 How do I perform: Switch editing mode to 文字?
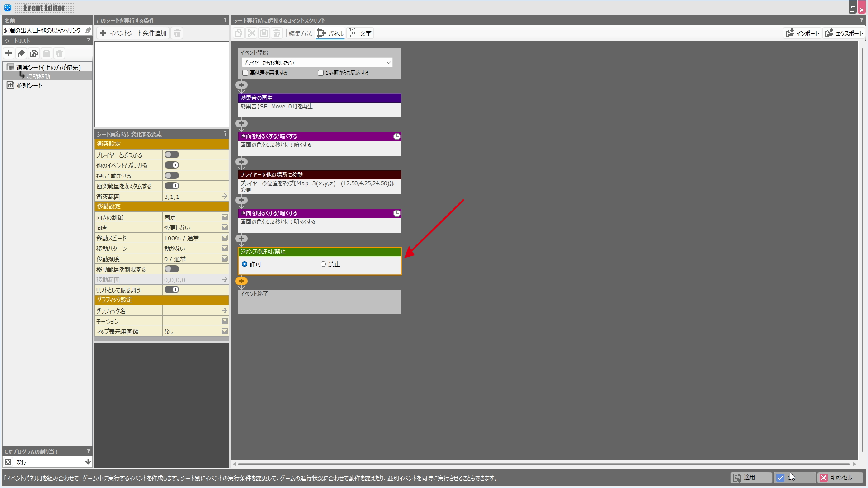click(x=360, y=33)
